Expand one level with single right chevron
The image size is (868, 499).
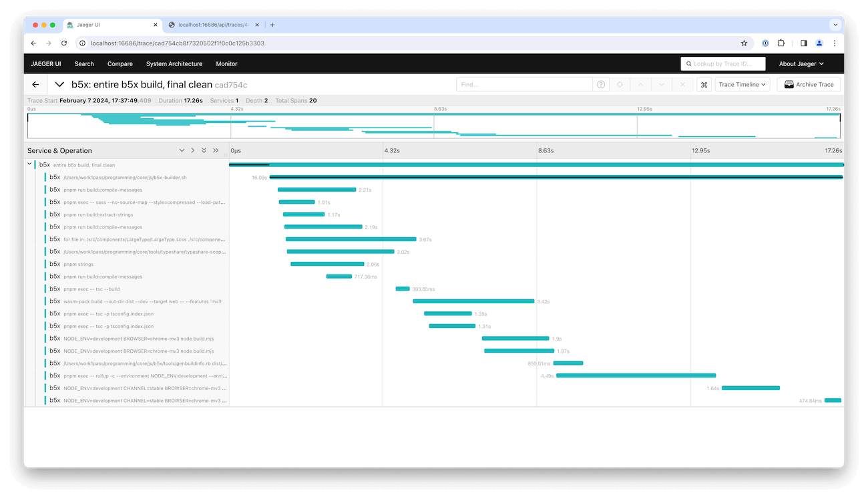point(192,150)
